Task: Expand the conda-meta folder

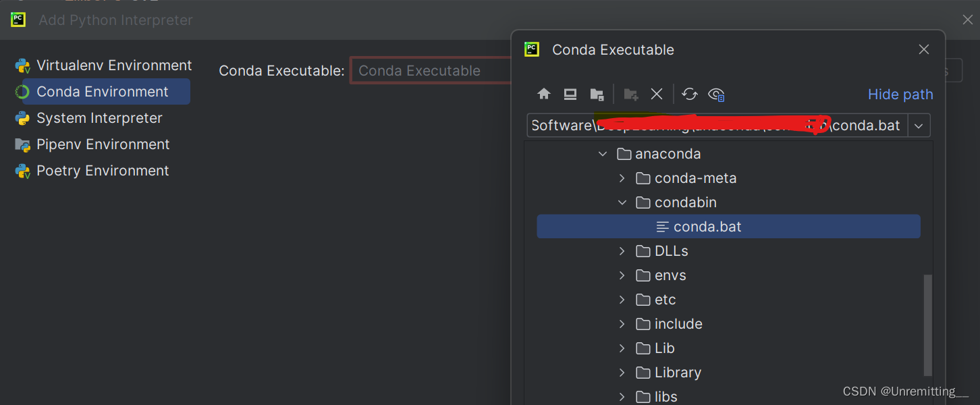Action: (622, 178)
